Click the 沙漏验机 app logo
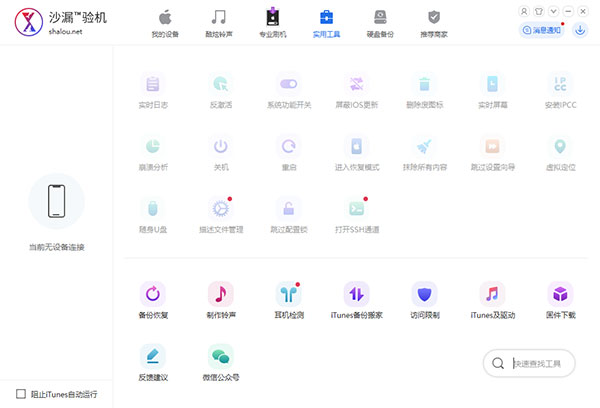This screenshot has height=408, width=600. click(x=29, y=22)
